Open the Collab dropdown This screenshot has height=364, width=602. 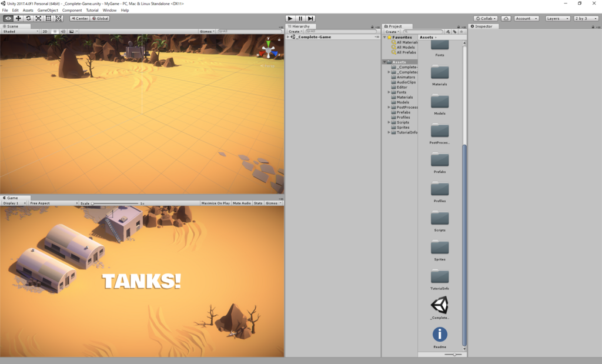[x=486, y=18]
